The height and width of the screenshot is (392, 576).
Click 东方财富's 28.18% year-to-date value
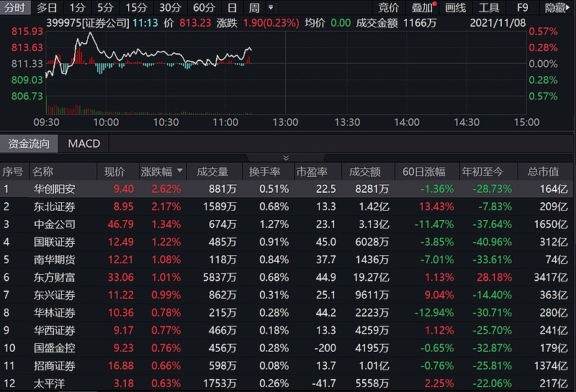tap(494, 278)
